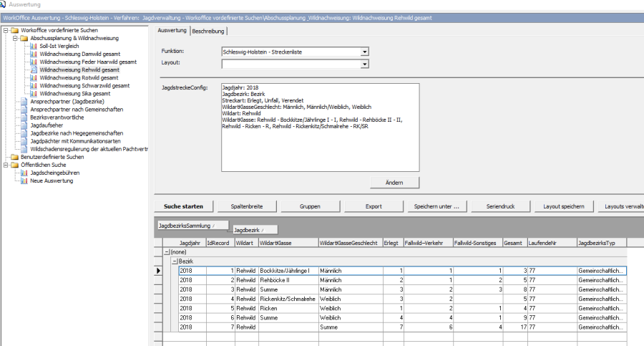Click the Ändern button
This screenshot has width=644, height=346.
394,183
